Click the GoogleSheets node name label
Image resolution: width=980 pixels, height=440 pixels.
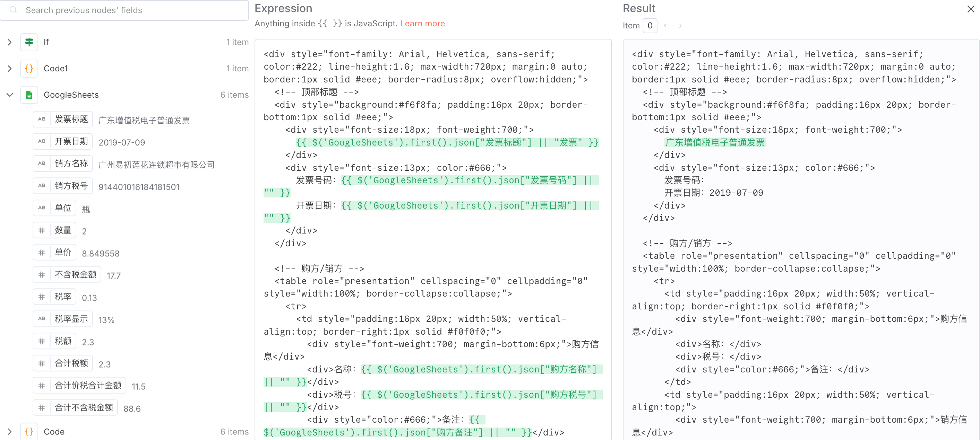click(71, 95)
